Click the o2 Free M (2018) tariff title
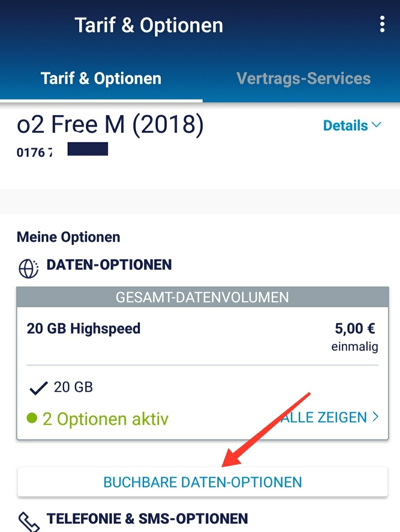The height and width of the screenshot is (532, 400). click(x=110, y=125)
